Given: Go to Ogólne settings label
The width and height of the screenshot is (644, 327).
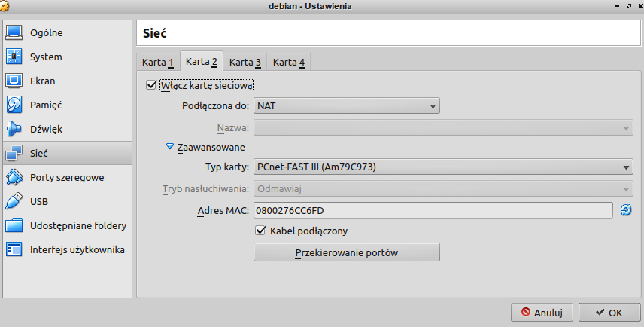Looking at the screenshot, I should [47, 32].
